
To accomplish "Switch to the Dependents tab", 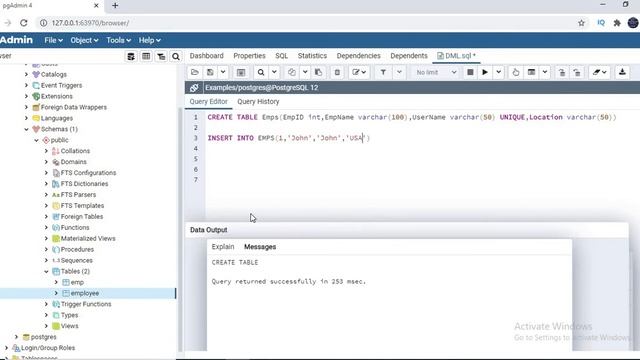I will [x=409, y=56].
